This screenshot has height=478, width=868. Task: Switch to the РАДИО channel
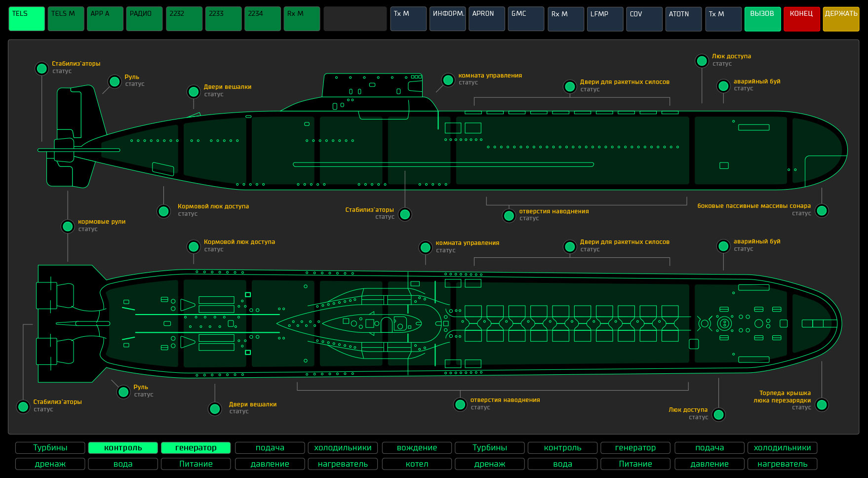click(x=144, y=19)
